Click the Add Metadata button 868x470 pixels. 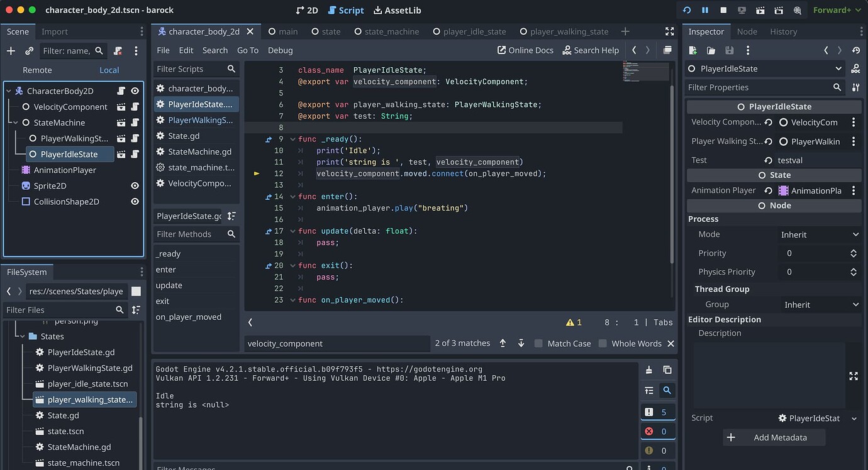click(774, 437)
